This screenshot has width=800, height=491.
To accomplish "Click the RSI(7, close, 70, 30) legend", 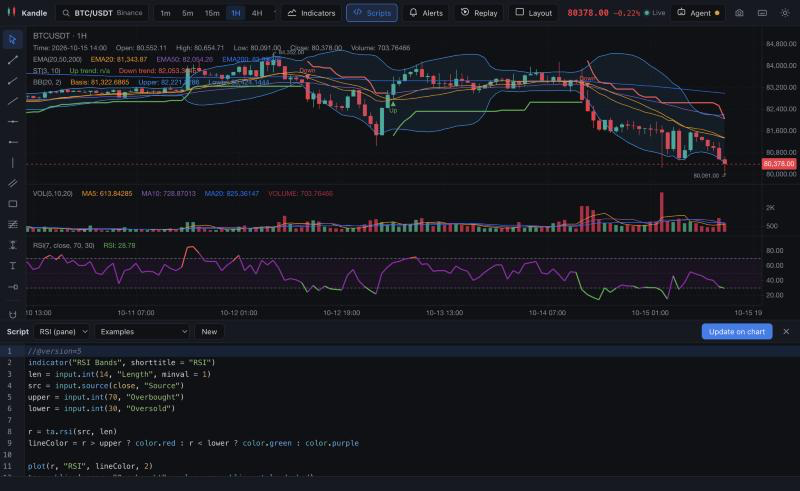I will 64,246.
